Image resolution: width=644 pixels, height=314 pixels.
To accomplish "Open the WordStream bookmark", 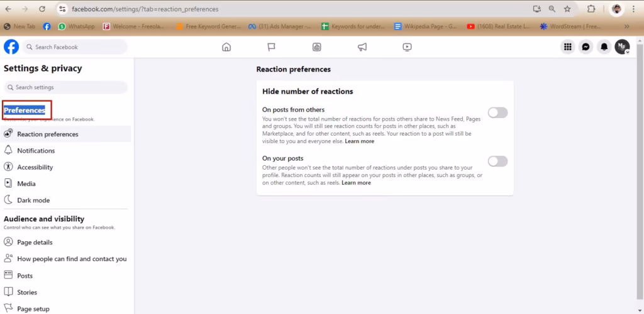I will coord(571,26).
